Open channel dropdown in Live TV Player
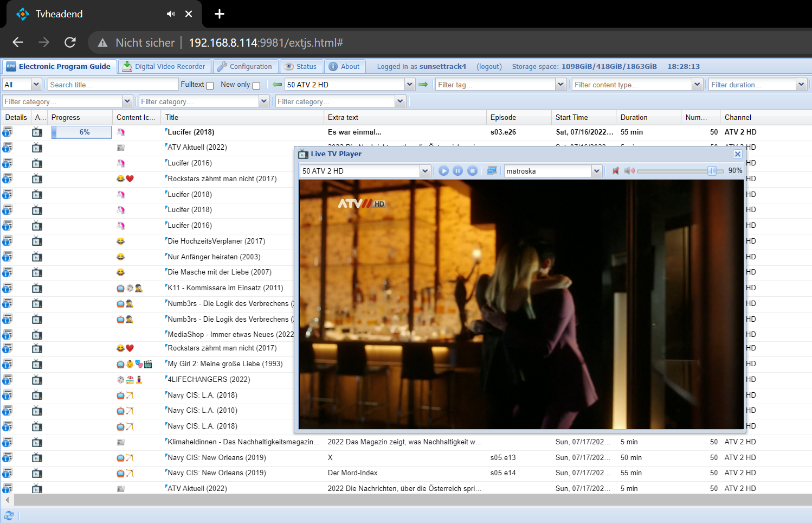This screenshot has height=523, width=812. click(425, 171)
